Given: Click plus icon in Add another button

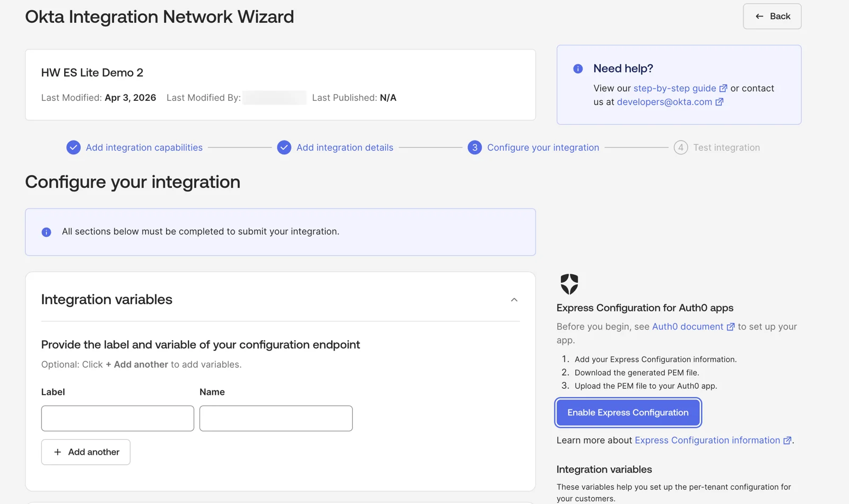Looking at the screenshot, I should 57,452.
